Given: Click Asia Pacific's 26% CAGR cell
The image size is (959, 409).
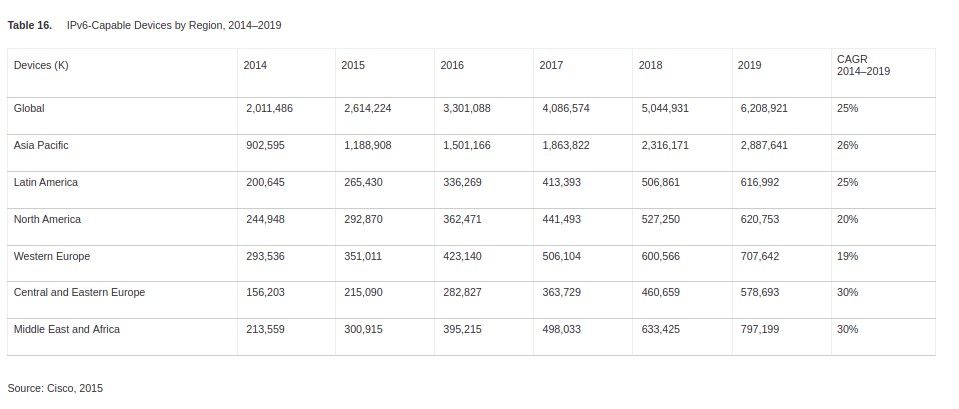Looking at the screenshot, I should point(847,145).
